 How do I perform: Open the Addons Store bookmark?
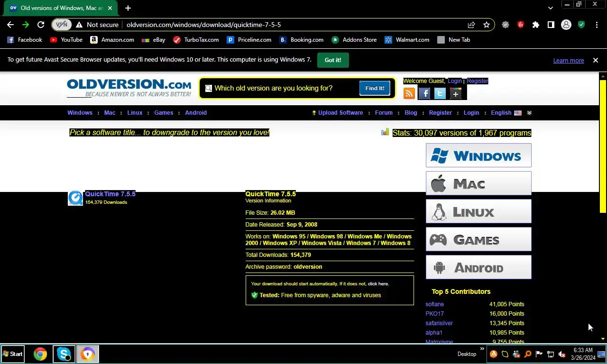pyautogui.click(x=354, y=40)
